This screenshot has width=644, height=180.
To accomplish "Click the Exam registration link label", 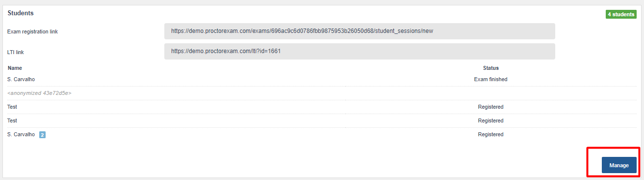I will (32, 31).
